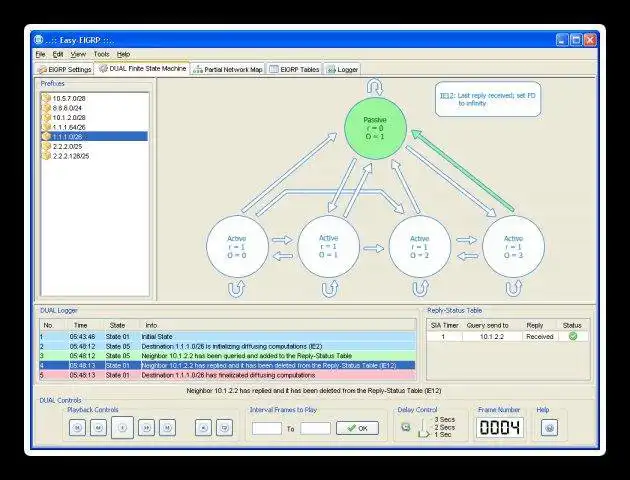Viewport: 630px width, 480px height.
Task: Click the Help icon button in DUAL Controls
Action: [549, 428]
